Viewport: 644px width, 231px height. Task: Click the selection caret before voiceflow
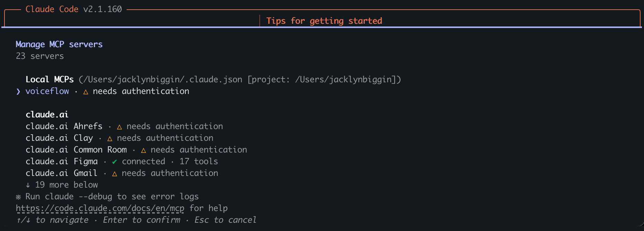click(18, 91)
